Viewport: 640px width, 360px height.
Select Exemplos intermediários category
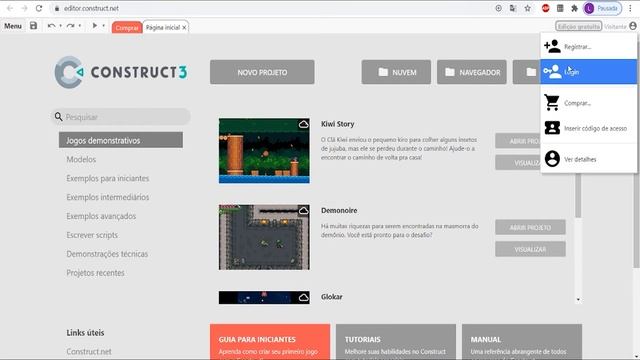click(x=108, y=197)
